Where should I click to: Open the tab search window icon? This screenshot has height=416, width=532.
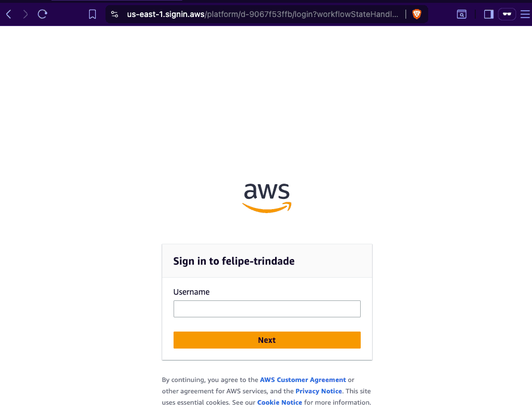(462, 14)
